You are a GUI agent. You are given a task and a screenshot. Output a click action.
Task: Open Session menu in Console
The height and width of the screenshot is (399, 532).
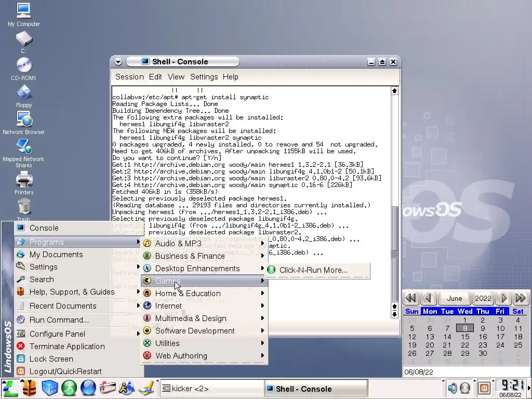[x=129, y=77]
